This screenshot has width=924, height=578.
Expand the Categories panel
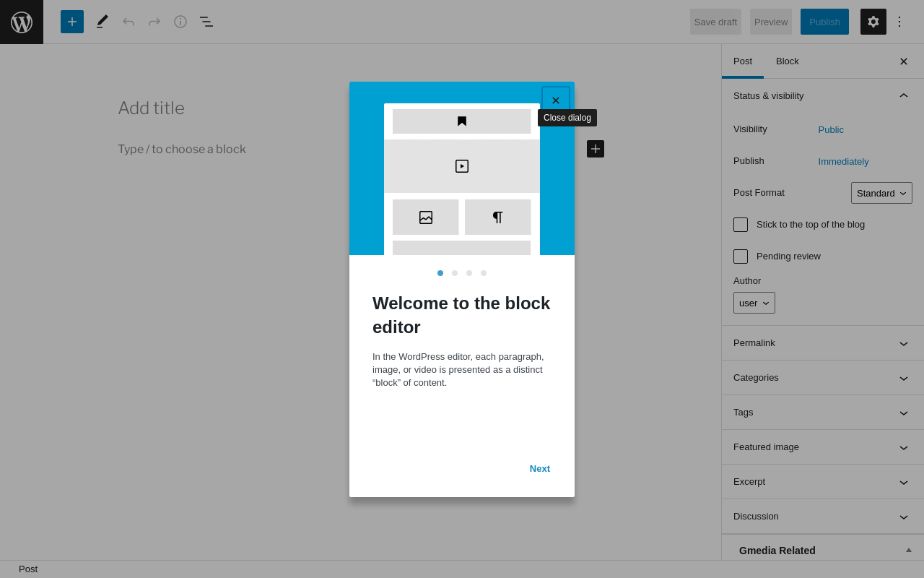point(822,378)
